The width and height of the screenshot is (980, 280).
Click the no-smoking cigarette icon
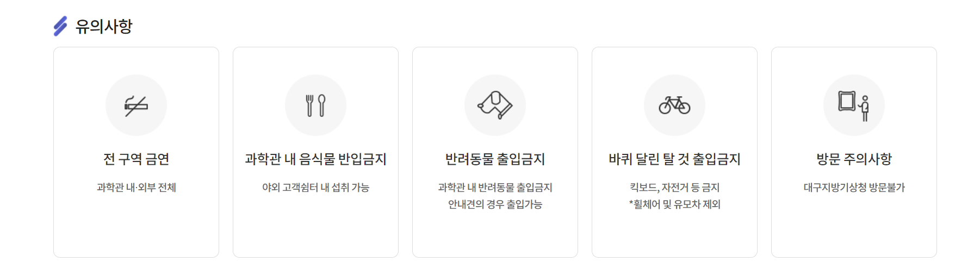click(136, 105)
